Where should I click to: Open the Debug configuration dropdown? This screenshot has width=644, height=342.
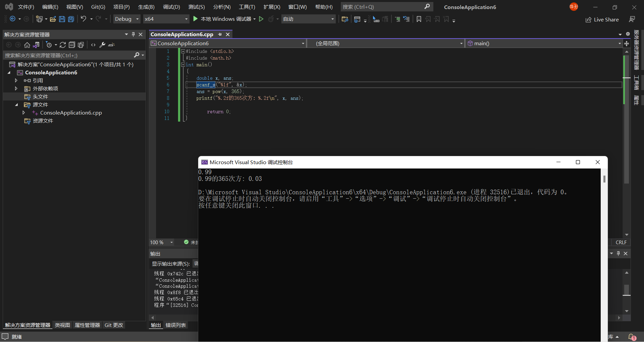pos(126,19)
